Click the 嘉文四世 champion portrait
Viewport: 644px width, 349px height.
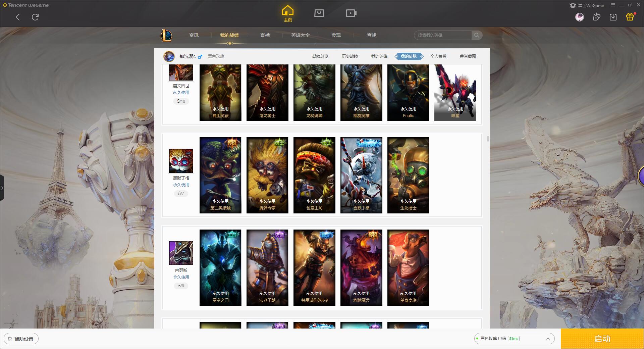pos(181,72)
